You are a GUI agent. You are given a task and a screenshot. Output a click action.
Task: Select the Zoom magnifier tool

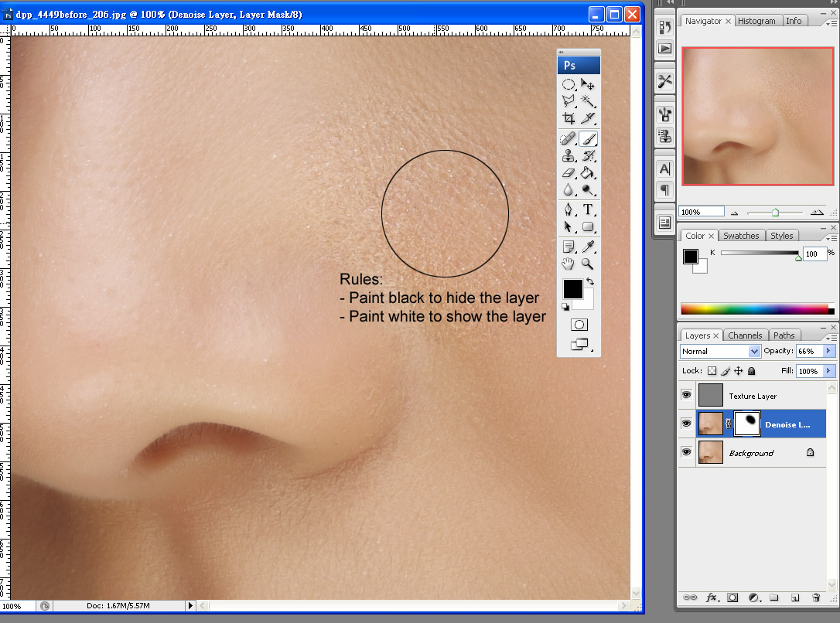(x=589, y=264)
